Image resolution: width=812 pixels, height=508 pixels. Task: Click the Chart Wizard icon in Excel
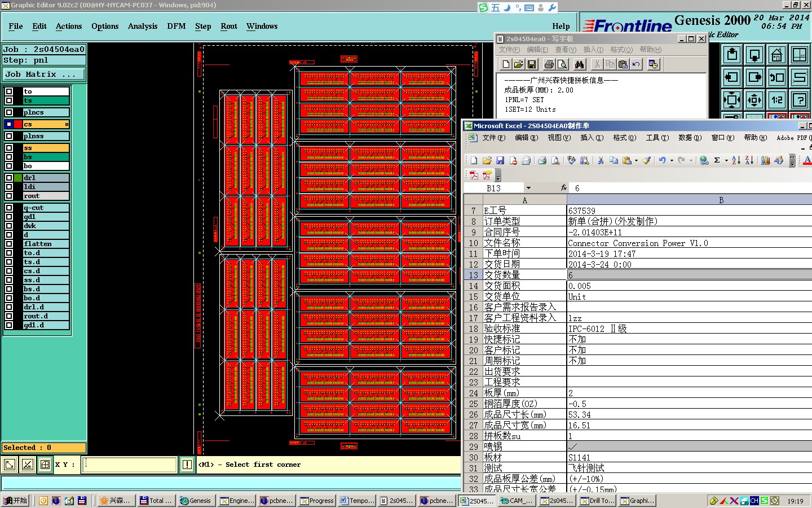tap(765, 160)
